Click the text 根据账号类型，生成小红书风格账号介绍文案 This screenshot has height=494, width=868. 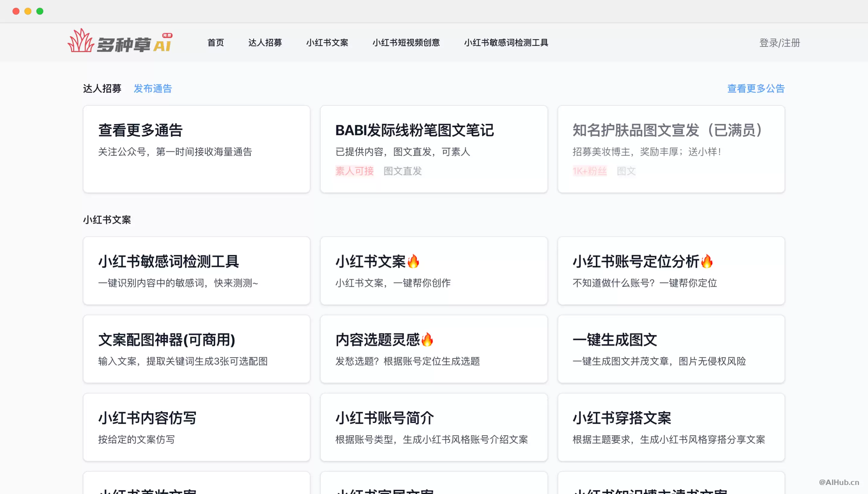click(432, 439)
